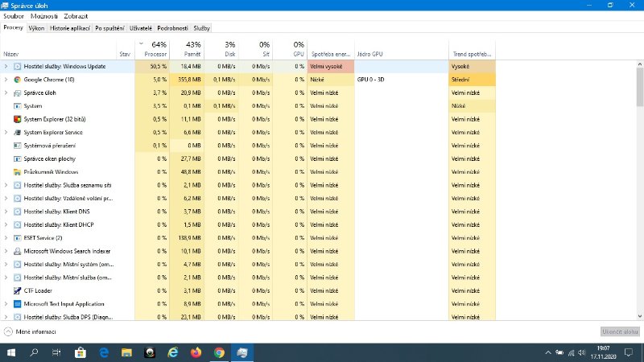The width and height of the screenshot is (644, 362).
Task: Switch to the Podrobnosti tab
Action: pos(172,28)
